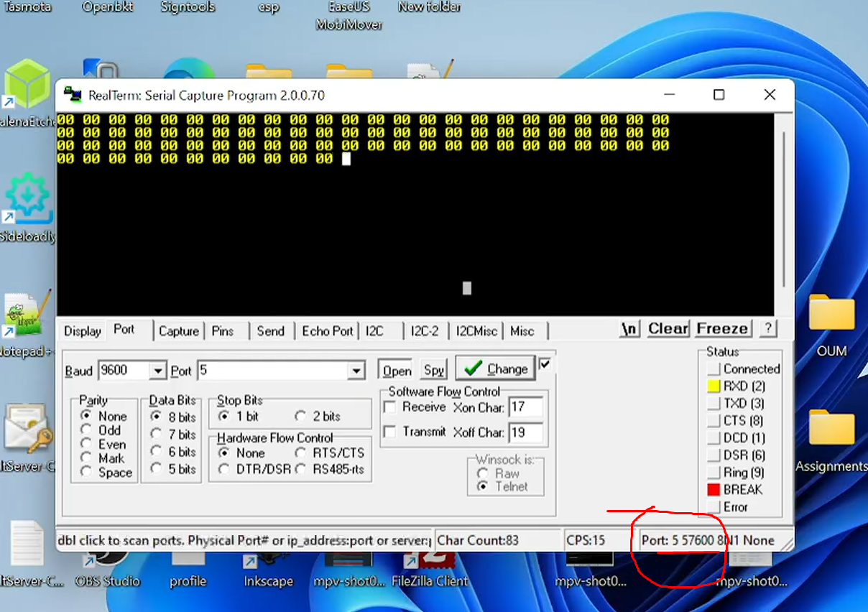Click the 'Port: 5 57600 8N1 None' status text
This screenshot has width=868, height=612.
click(x=708, y=540)
